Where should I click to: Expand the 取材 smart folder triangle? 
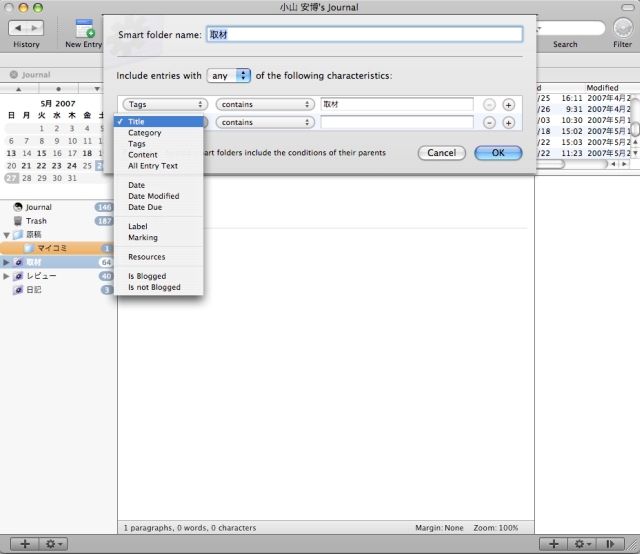(x=6, y=262)
